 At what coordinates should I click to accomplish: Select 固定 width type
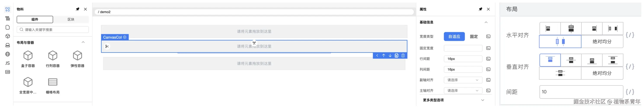click(474, 36)
